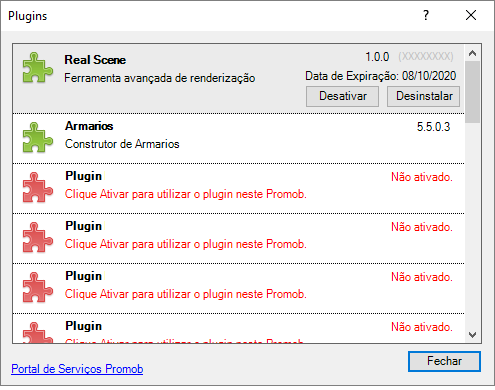Click the scrollbar up arrow
The image size is (495, 390).
(x=472, y=53)
